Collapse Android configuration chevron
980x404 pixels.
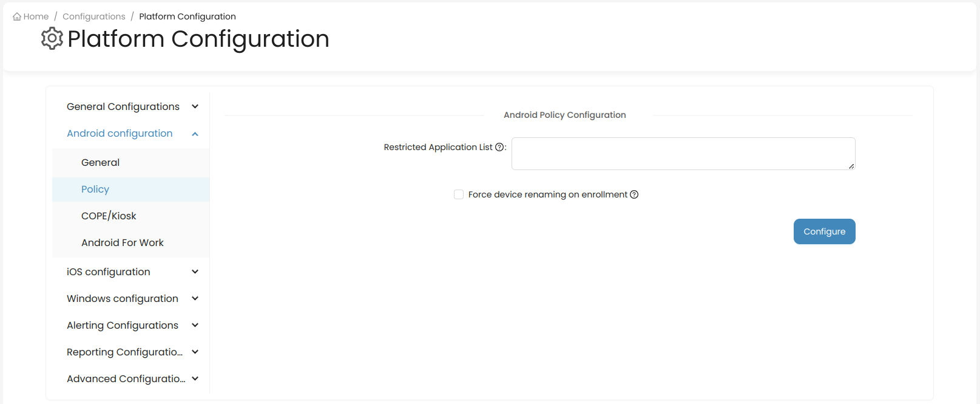195,134
